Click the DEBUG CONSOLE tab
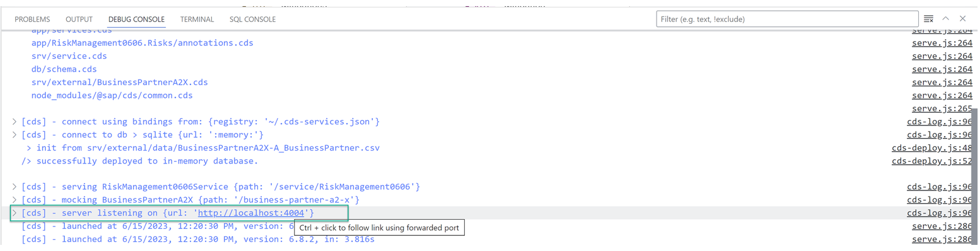Image resolution: width=980 pixels, height=251 pixels. tap(137, 20)
